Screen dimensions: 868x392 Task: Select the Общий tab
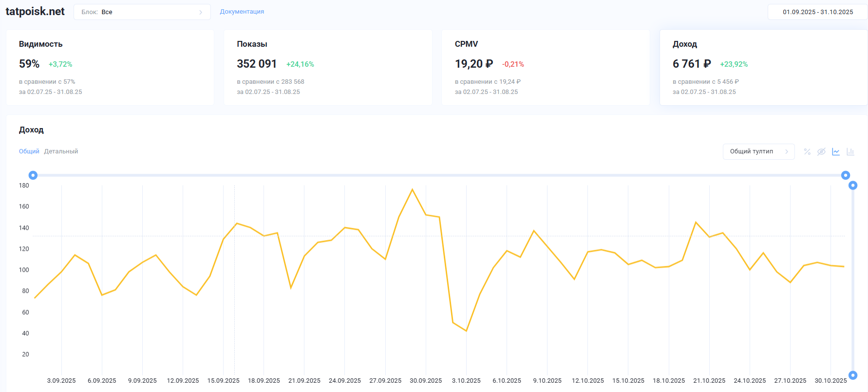tap(29, 151)
